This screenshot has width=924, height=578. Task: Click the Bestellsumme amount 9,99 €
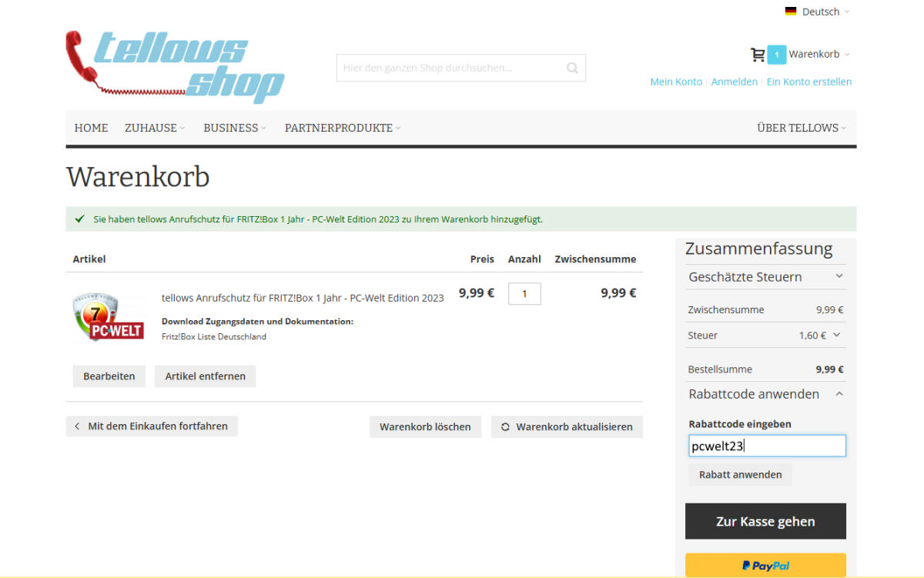tap(829, 369)
